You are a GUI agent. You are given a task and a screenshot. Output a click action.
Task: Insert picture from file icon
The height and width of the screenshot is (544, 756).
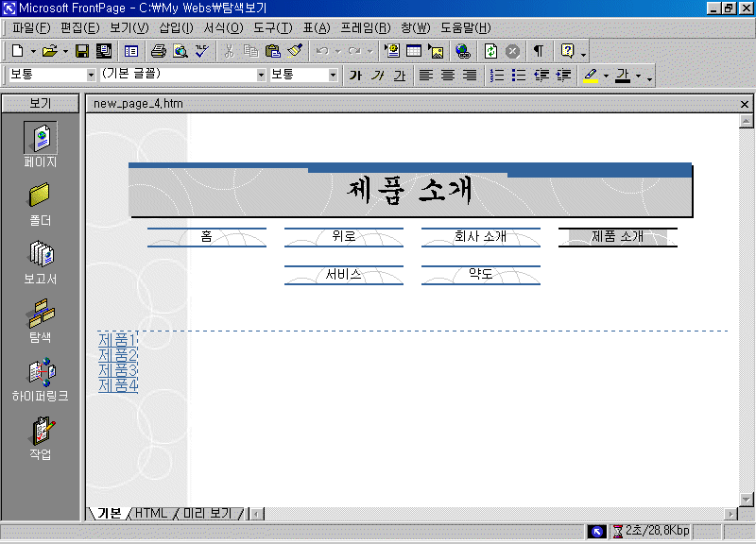[x=437, y=51]
